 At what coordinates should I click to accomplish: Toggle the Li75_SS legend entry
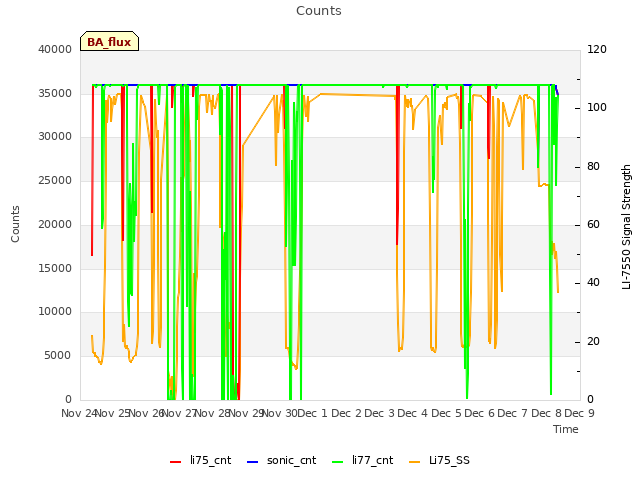pos(439,460)
